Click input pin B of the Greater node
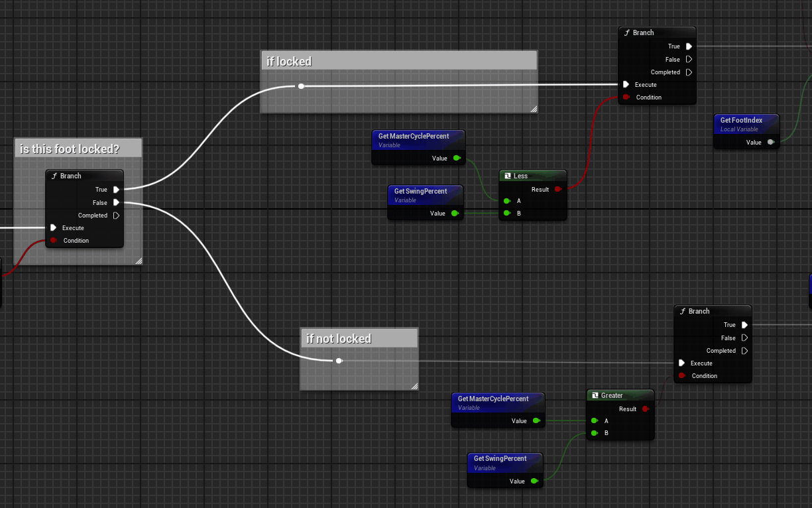Viewport: 812px width, 508px height. point(595,433)
